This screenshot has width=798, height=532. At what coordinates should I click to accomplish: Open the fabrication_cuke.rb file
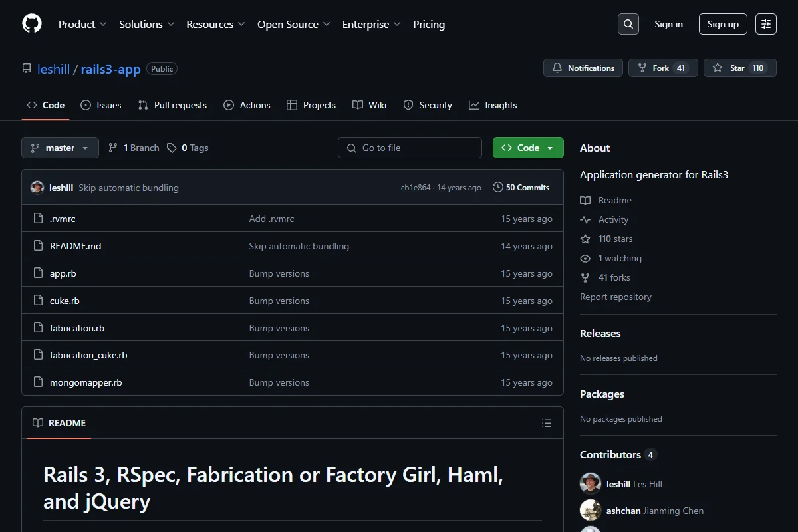click(x=88, y=355)
